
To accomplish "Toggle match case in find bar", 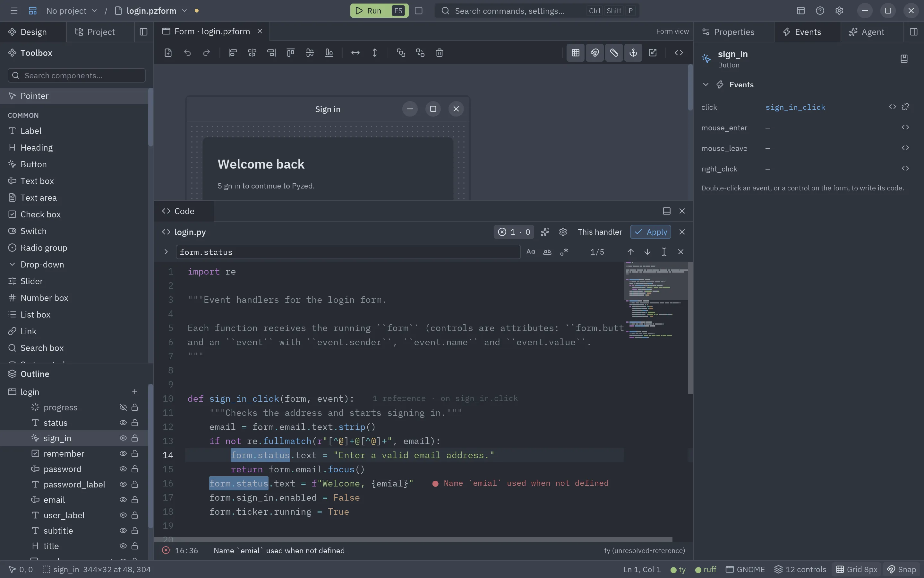I will pos(531,252).
